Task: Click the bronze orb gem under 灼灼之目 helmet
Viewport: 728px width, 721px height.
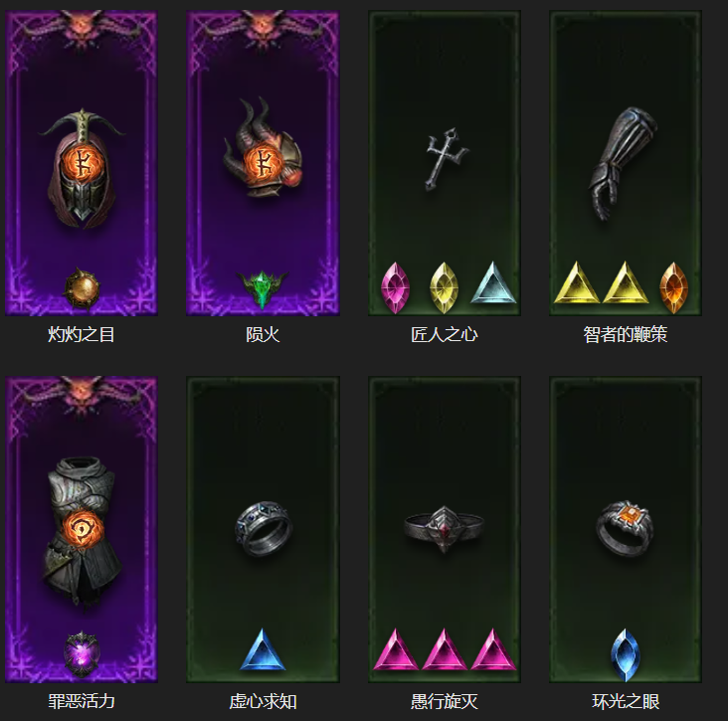Action: coord(82,288)
